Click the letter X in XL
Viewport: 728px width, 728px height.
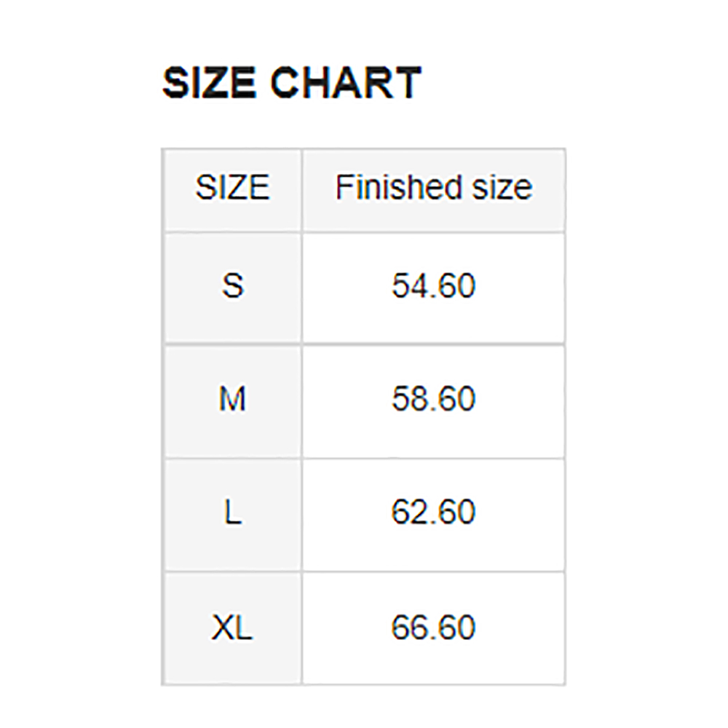tap(222, 627)
